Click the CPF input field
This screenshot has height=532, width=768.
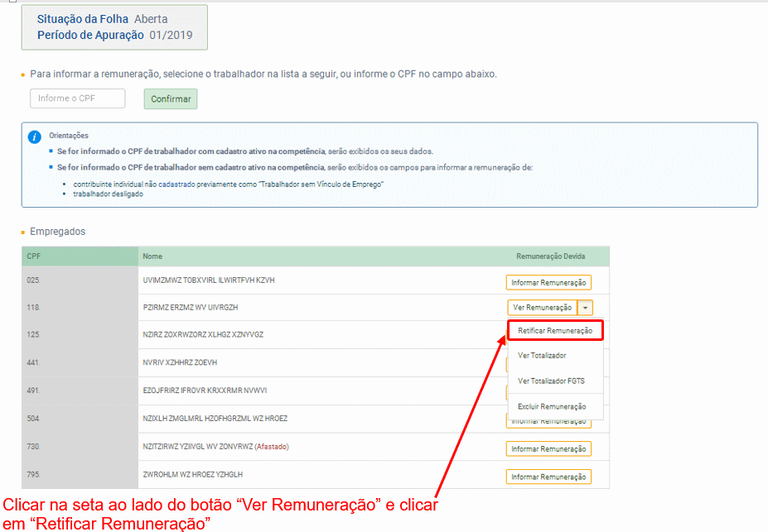tap(77, 98)
